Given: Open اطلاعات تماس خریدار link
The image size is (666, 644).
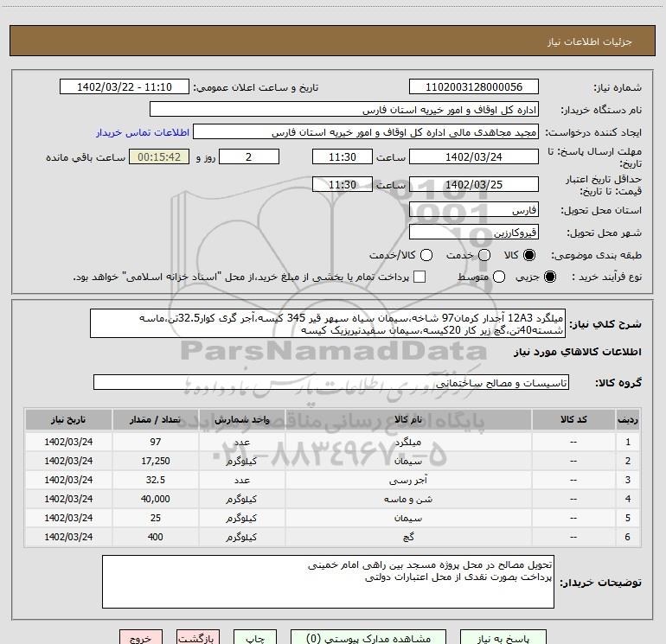Looking at the screenshot, I should 143,132.
